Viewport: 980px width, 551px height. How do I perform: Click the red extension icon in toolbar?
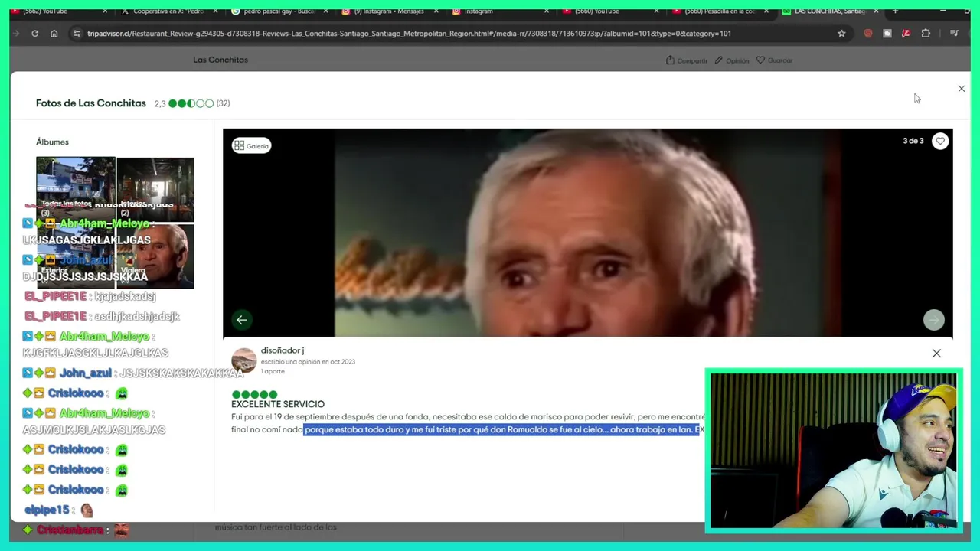pos(867,34)
